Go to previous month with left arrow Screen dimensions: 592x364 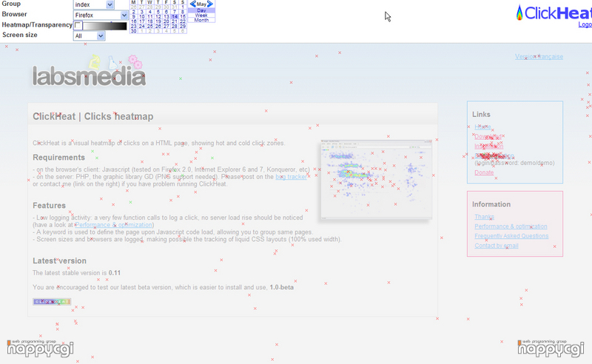[193, 4]
